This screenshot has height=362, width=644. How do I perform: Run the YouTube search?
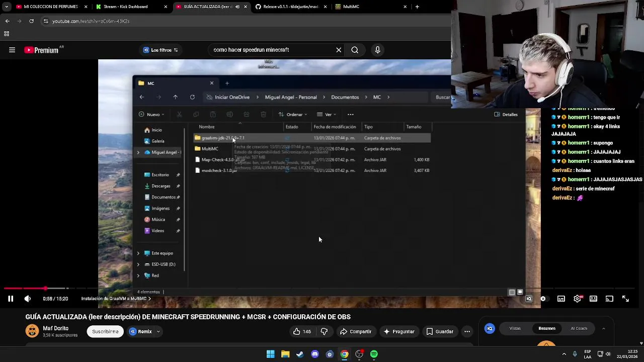click(355, 50)
